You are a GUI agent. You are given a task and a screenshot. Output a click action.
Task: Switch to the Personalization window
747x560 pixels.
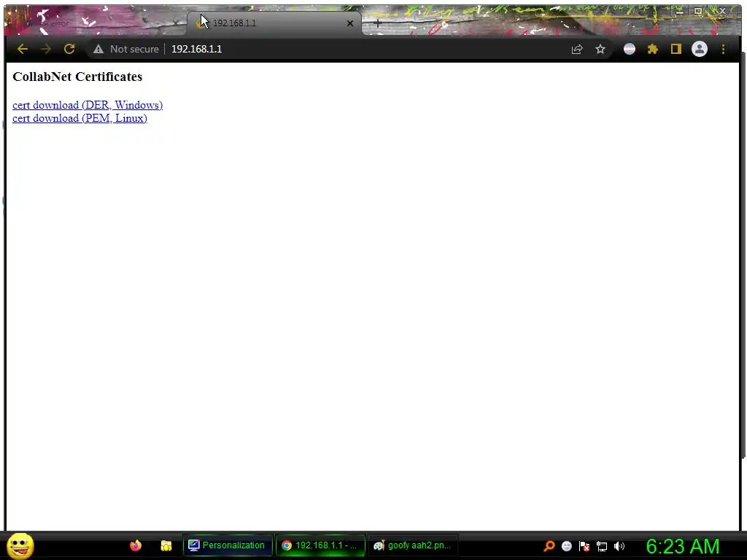click(228, 545)
